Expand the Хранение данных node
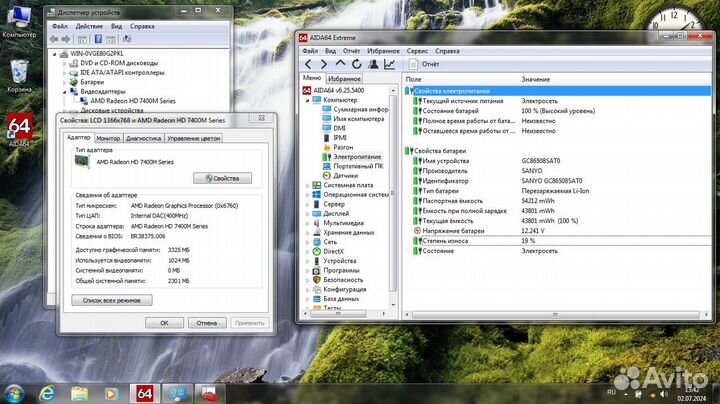720x404 pixels. pyautogui.click(x=308, y=233)
